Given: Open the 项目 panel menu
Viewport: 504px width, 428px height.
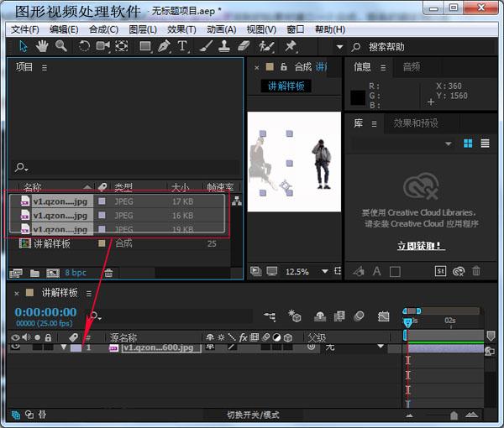Looking at the screenshot, I should click(45, 68).
